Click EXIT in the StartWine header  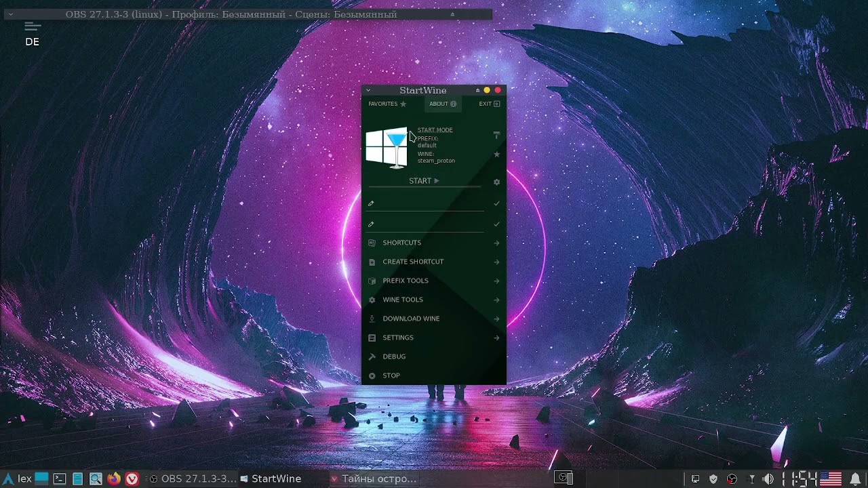(x=489, y=104)
